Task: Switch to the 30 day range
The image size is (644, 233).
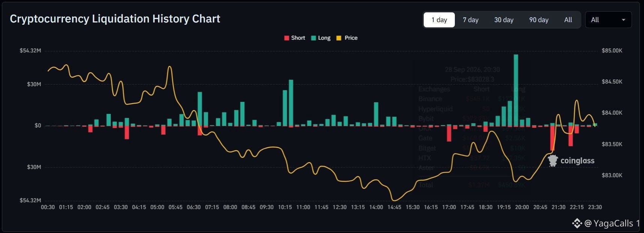Action: tap(504, 20)
